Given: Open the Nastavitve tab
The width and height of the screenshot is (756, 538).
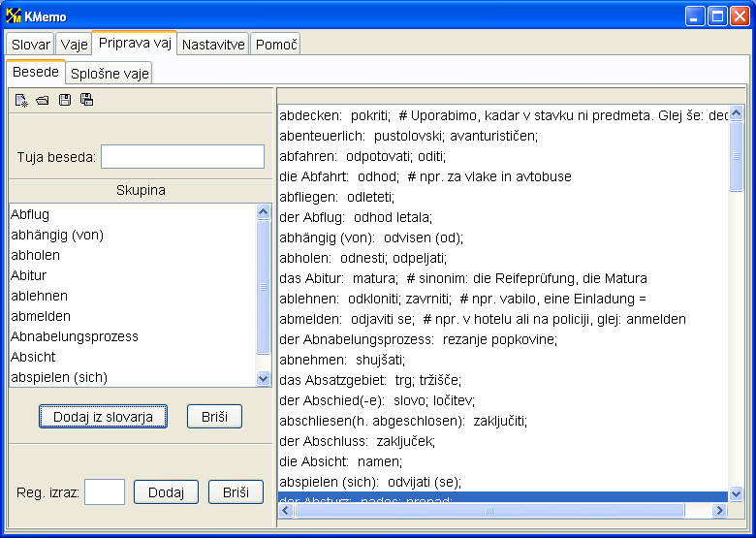Looking at the screenshot, I should pos(214,45).
